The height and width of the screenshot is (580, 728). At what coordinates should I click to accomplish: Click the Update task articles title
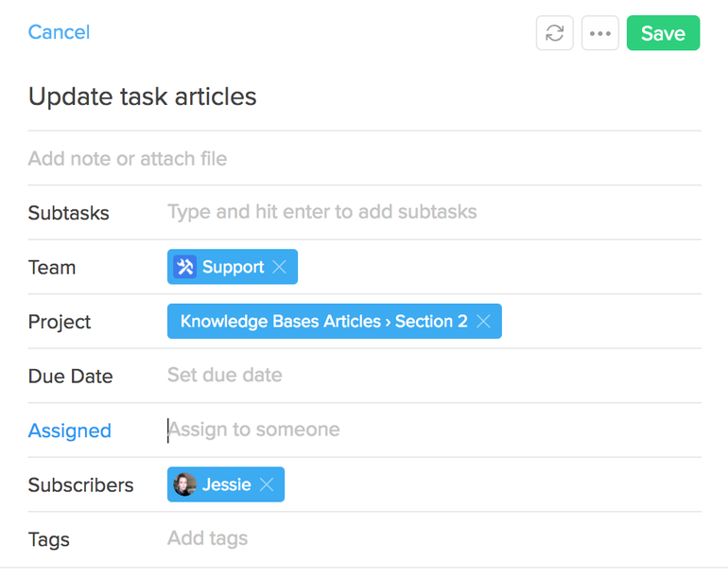click(x=143, y=97)
